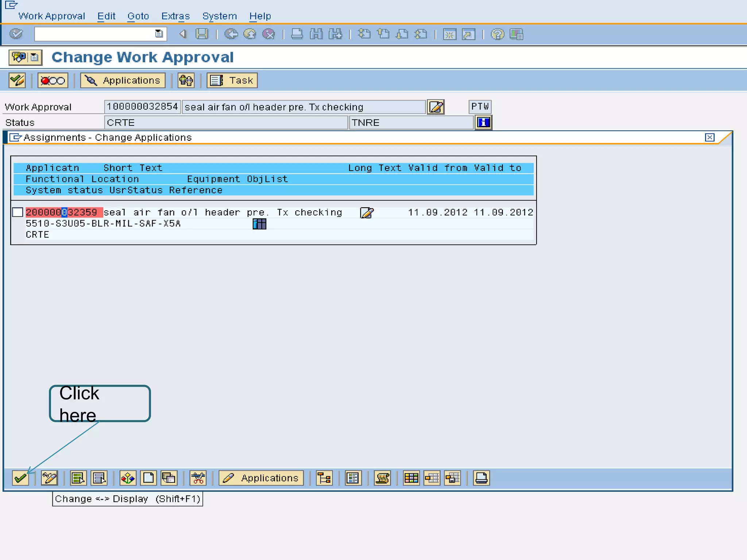
Task: Open the command field history dropdown
Action: point(159,34)
